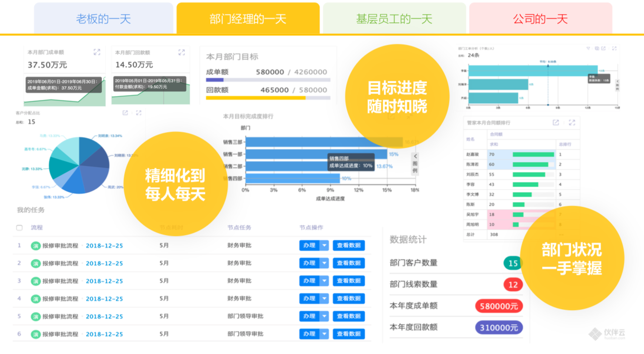Click 查看数据 button in task row 1
Image resolution: width=644 pixels, height=354 pixels.
pos(349,245)
